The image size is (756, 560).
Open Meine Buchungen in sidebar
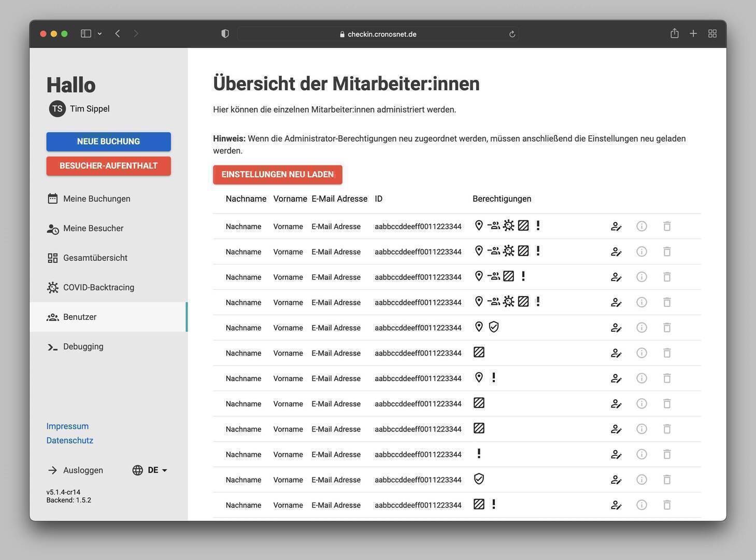click(x=96, y=199)
